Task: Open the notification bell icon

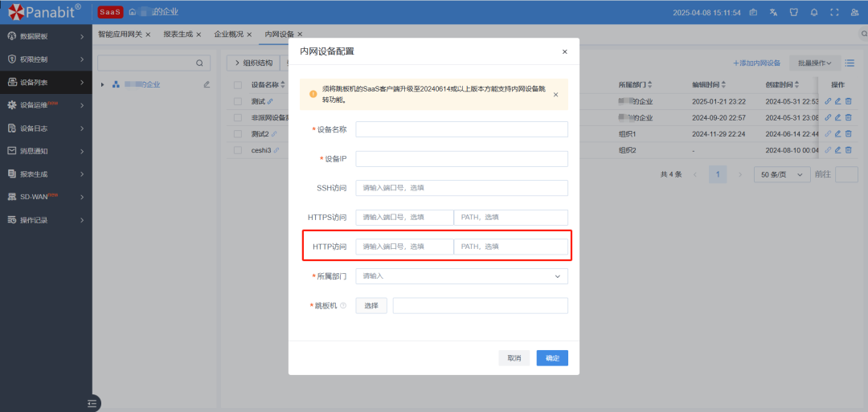Action: [813, 12]
